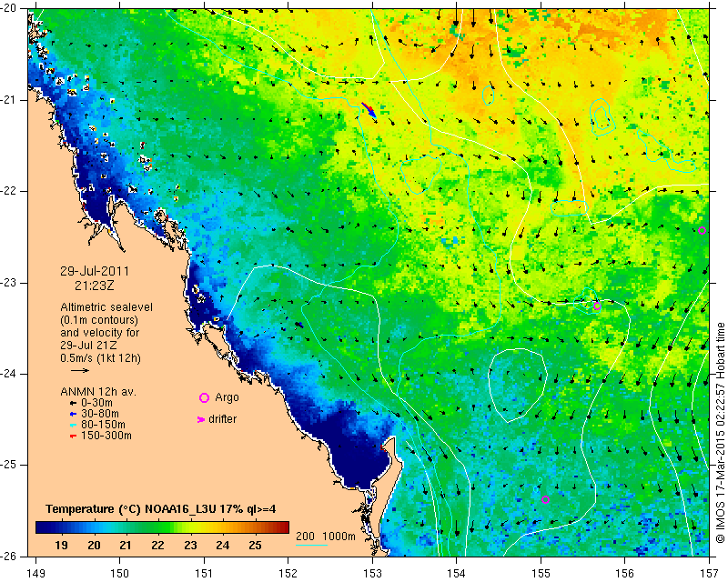This screenshot has width=728, height=582.
Task: Click the small blue ANMN arrow near latitude -23.5
Action: pyautogui.click(x=299, y=325)
